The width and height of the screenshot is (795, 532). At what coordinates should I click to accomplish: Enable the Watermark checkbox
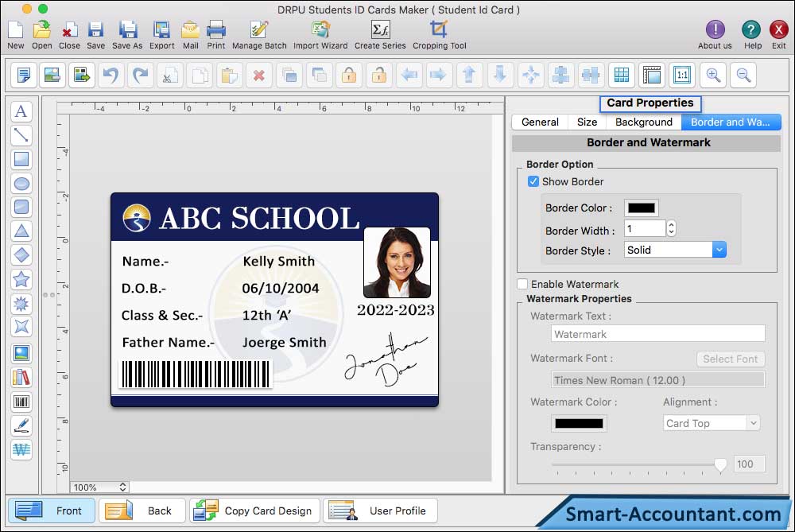522,284
